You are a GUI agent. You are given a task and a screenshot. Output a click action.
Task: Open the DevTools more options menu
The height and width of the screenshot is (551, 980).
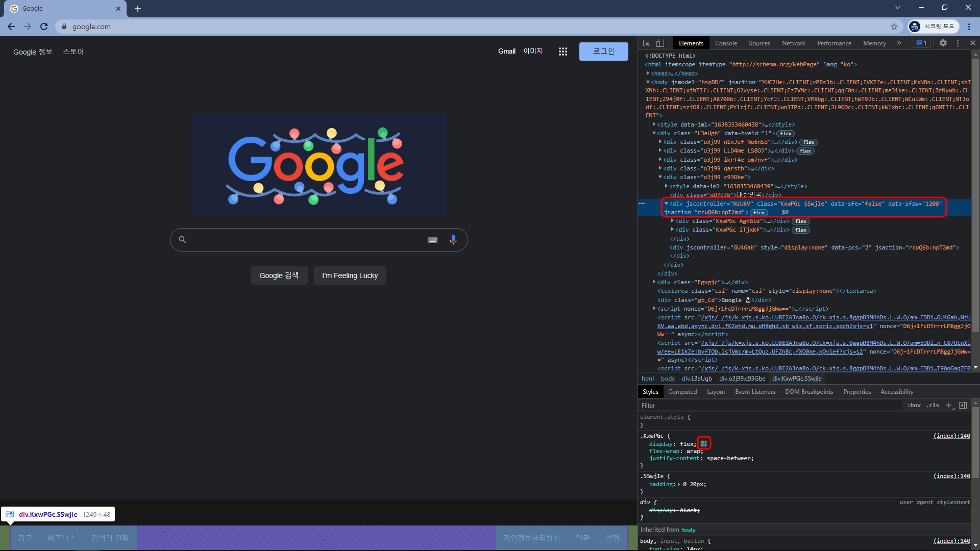pos(958,43)
